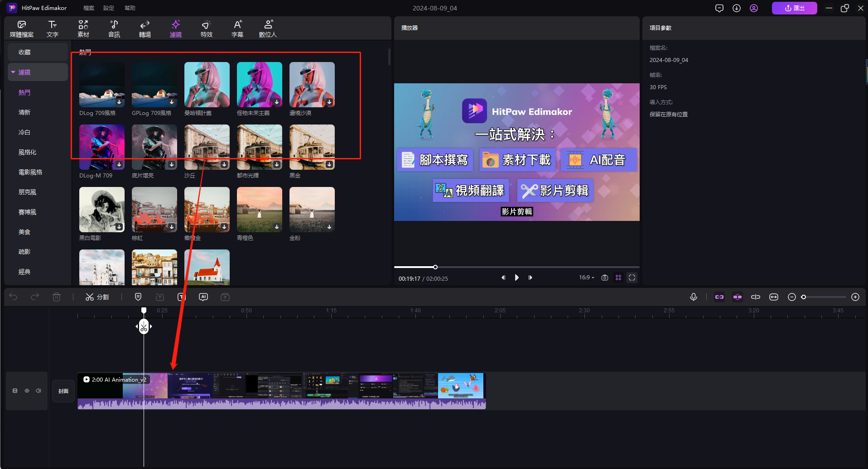The image size is (868, 469).
Task: Select the 濾鏡 filters tab
Action: (176, 29)
